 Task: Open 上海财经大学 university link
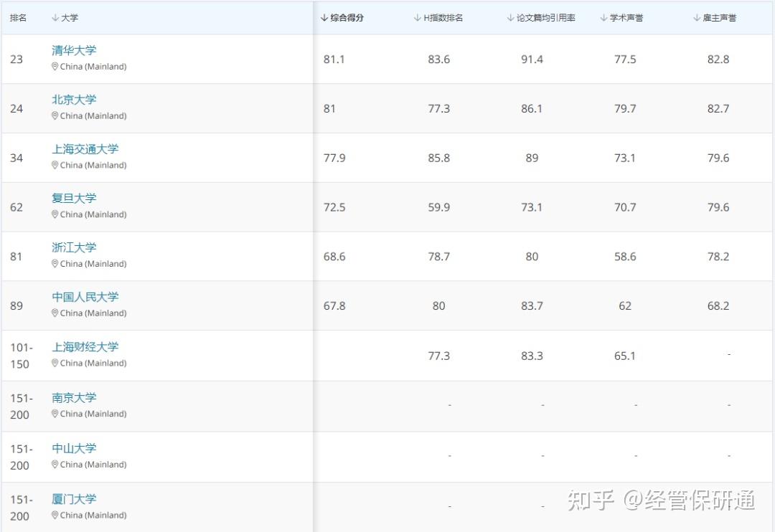pos(85,347)
